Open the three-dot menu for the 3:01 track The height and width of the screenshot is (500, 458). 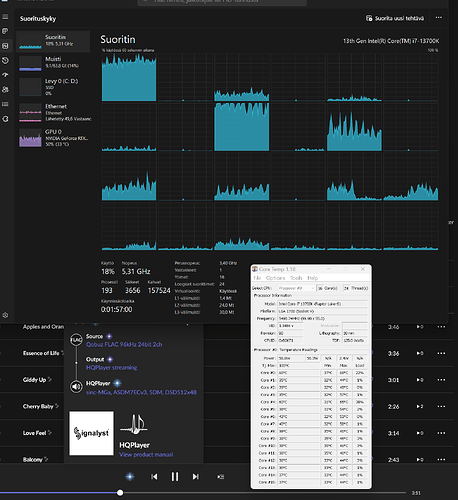pyautogui.click(x=441, y=380)
